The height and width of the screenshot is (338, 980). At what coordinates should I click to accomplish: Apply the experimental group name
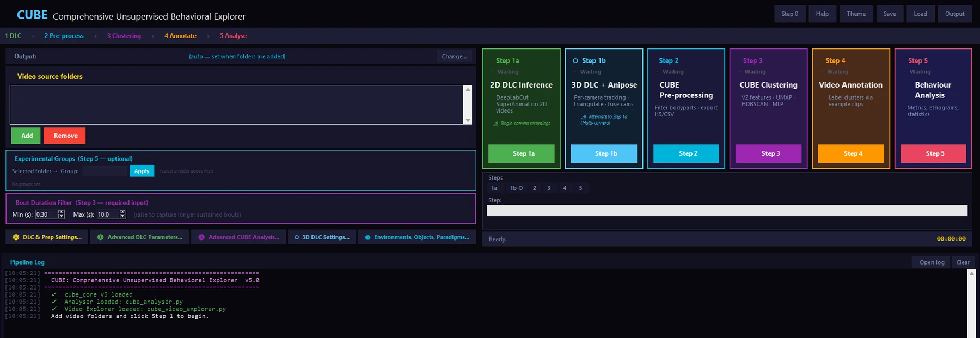[x=142, y=171]
